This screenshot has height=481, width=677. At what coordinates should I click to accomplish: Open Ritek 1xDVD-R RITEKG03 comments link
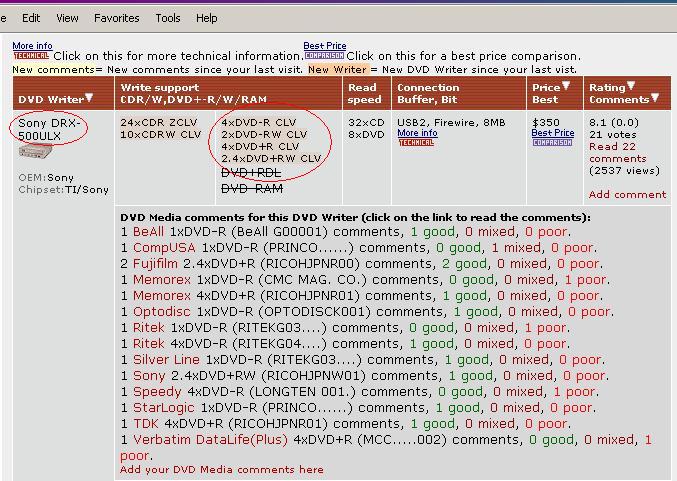tap(149, 328)
